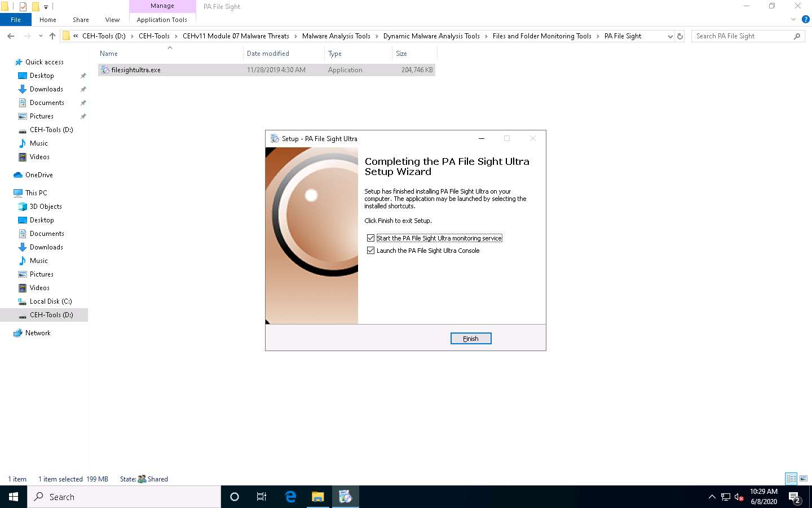Image resolution: width=812 pixels, height=508 pixels.
Task: Uncheck Start the PA File Sight Ultra monitoring service
Action: pyautogui.click(x=370, y=238)
